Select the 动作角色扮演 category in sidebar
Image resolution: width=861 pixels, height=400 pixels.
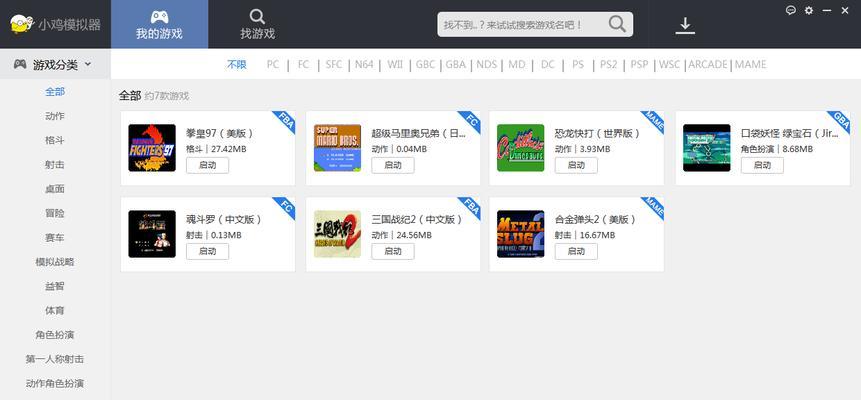55,383
